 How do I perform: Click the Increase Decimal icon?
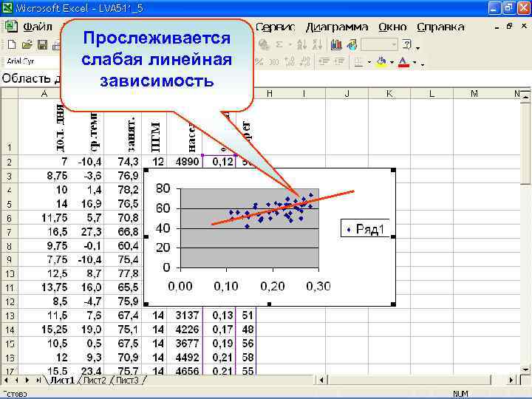pyautogui.click(x=290, y=62)
